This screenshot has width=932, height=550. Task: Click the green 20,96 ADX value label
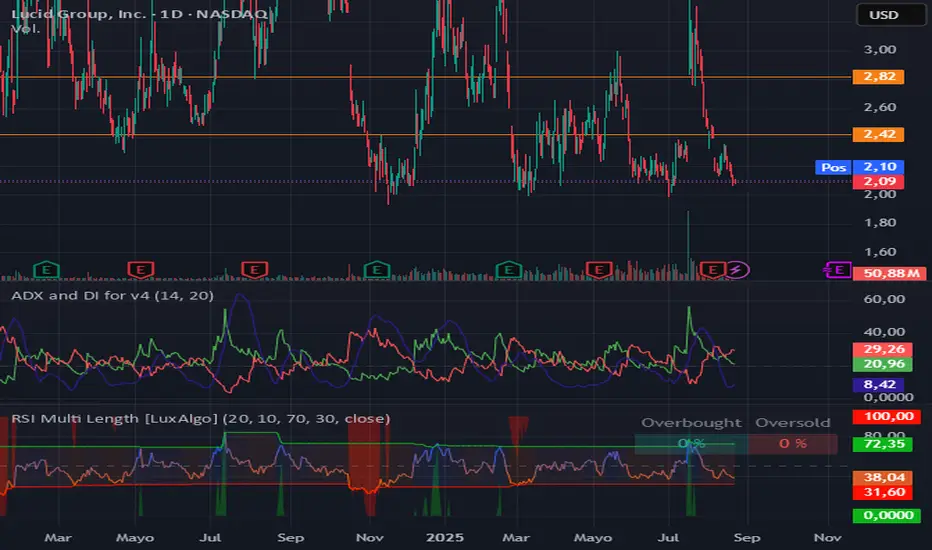(x=883, y=364)
